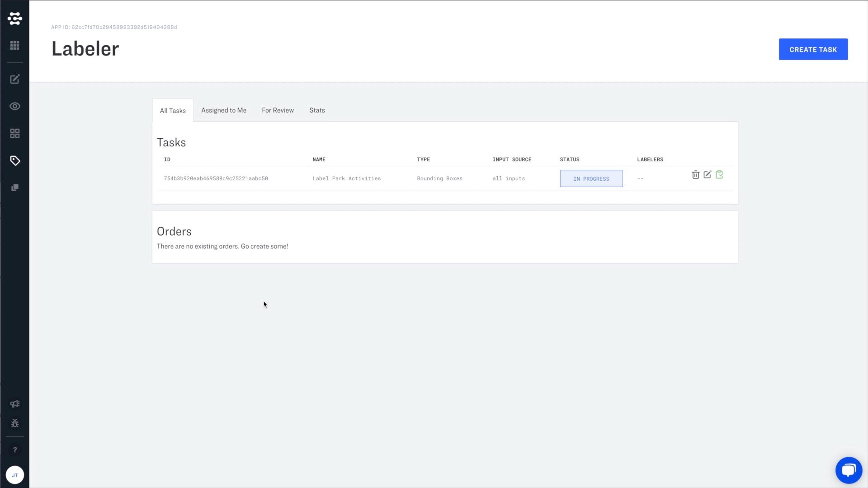Click the green clipboard label task icon
Image resolution: width=868 pixels, height=488 pixels.
tap(719, 174)
